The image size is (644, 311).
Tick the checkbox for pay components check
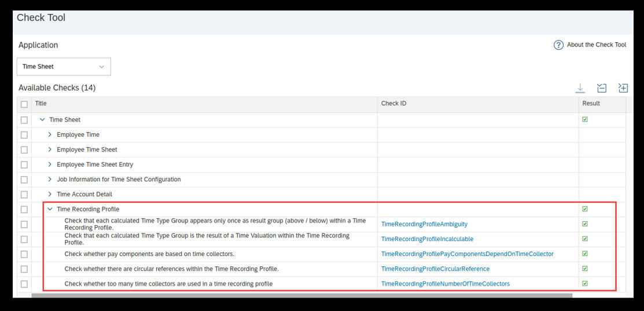[24, 254]
